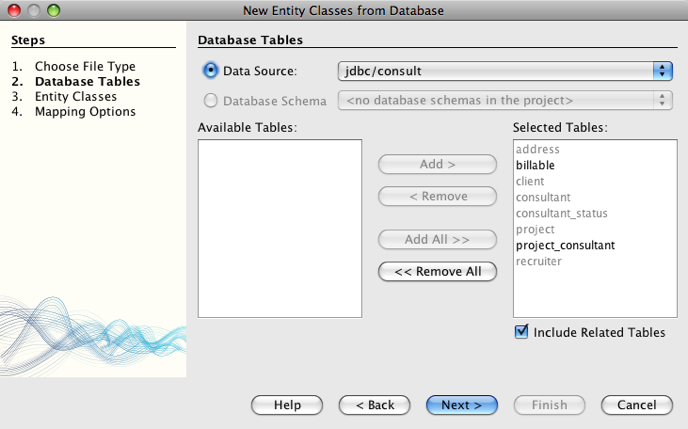
Task: Select the client table entry
Action: 530,181
